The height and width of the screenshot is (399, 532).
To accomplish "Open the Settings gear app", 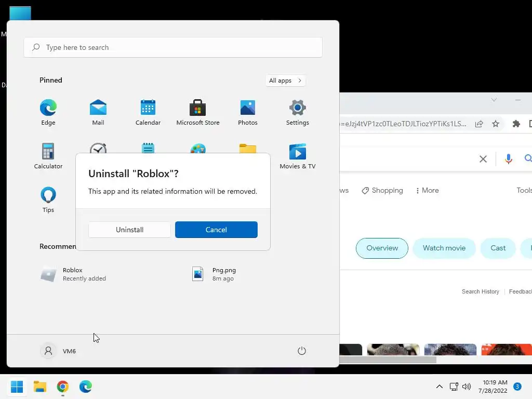I will (x=298, y=112).
